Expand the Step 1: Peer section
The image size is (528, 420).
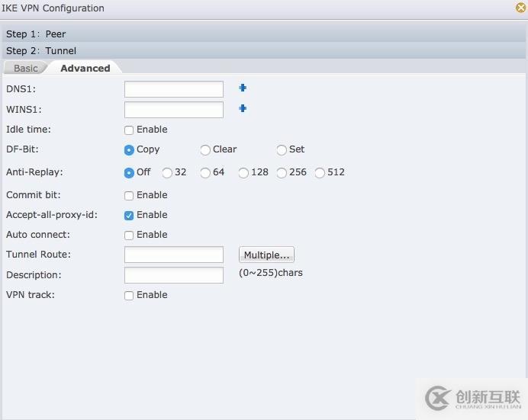(x=36, y=34)
